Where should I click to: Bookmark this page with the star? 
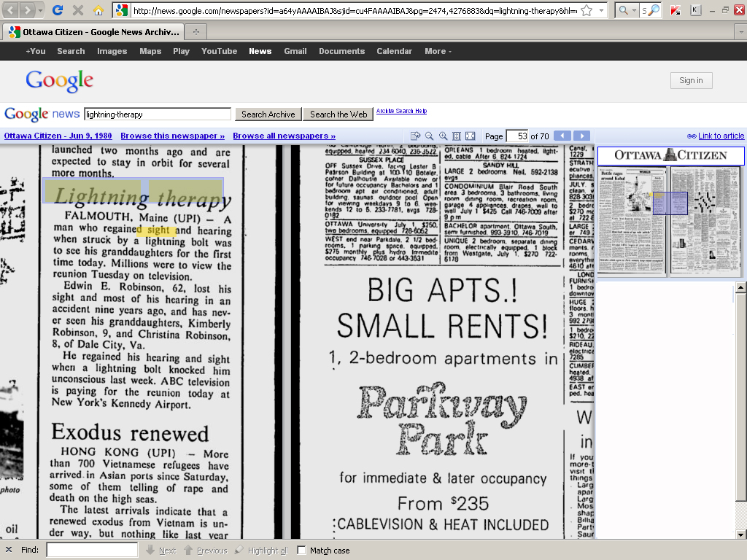point(587,10)
